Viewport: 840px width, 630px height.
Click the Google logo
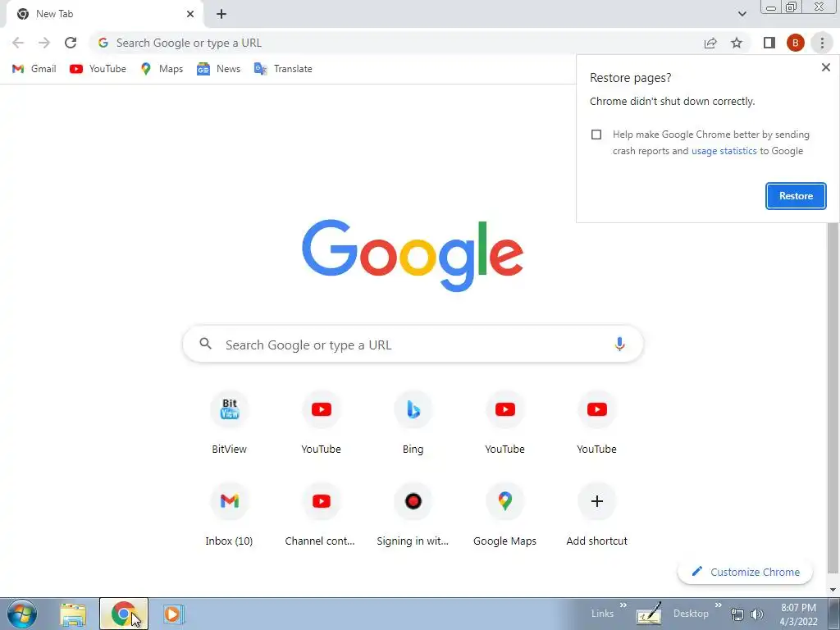pos(413,255)
